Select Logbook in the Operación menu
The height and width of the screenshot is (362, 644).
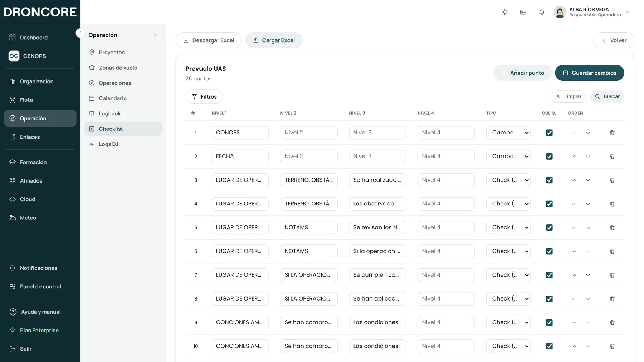tap(123, 113)
